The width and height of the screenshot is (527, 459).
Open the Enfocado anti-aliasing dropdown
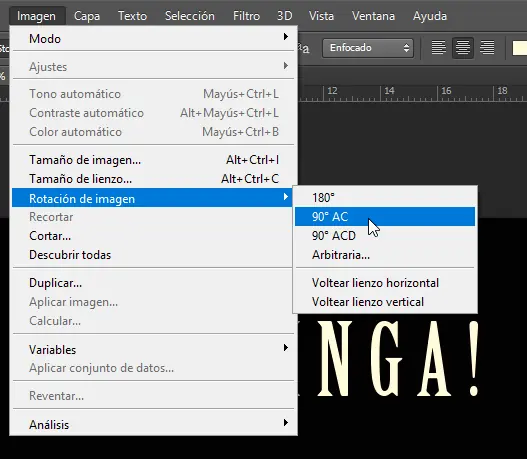[368, 48]
